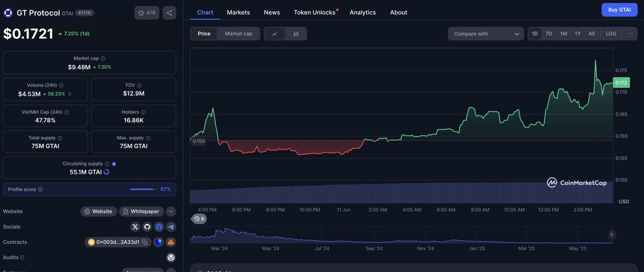This screenshot has width=644, height=272.
Task: Open the Compare with dropdown
Action: pyautogui.click(x=486, y=34)
